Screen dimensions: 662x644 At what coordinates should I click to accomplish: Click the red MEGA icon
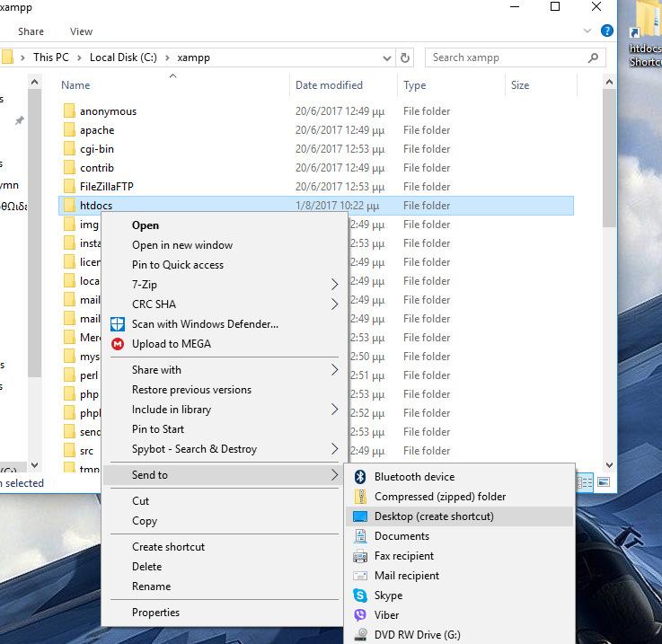(x=118, y=344)
